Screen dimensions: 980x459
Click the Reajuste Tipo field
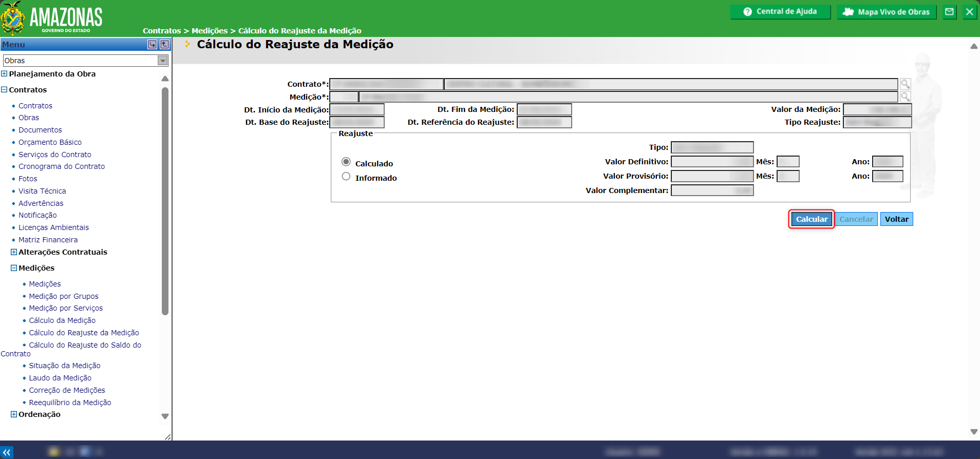tap(712, 147)
